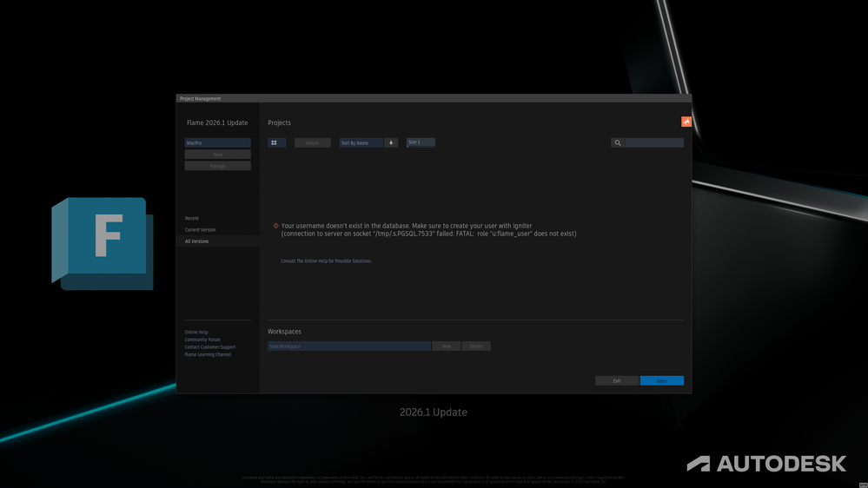Image resolution: width=868 pixels, height=488 pixels.
Task: Click the sort direction arrow icon
Action: pyautogui.click(x=391, y=142)
